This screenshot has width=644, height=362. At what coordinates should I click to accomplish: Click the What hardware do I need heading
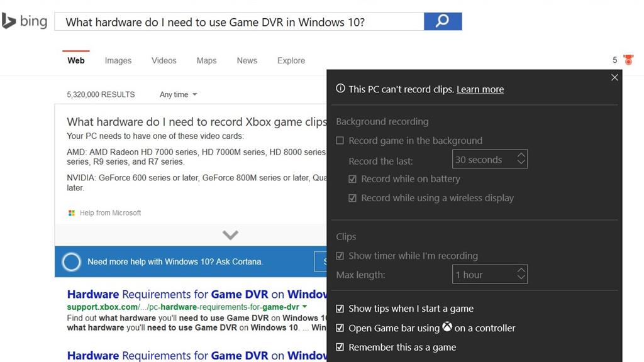tap(197, 122)
